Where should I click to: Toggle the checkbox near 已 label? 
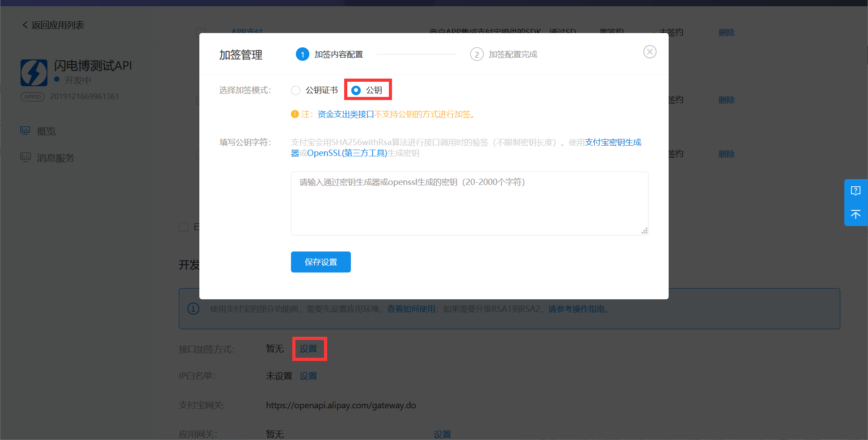(184, 227)
